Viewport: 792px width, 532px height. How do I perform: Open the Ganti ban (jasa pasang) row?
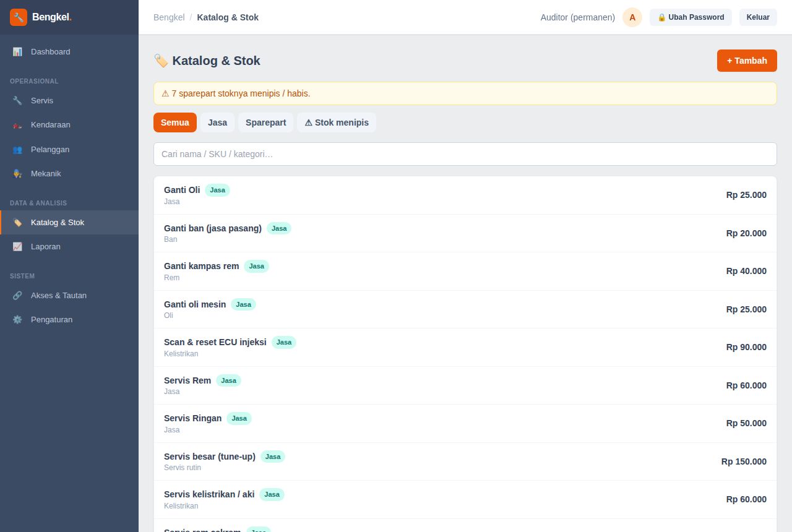click(x=465, y=233)
